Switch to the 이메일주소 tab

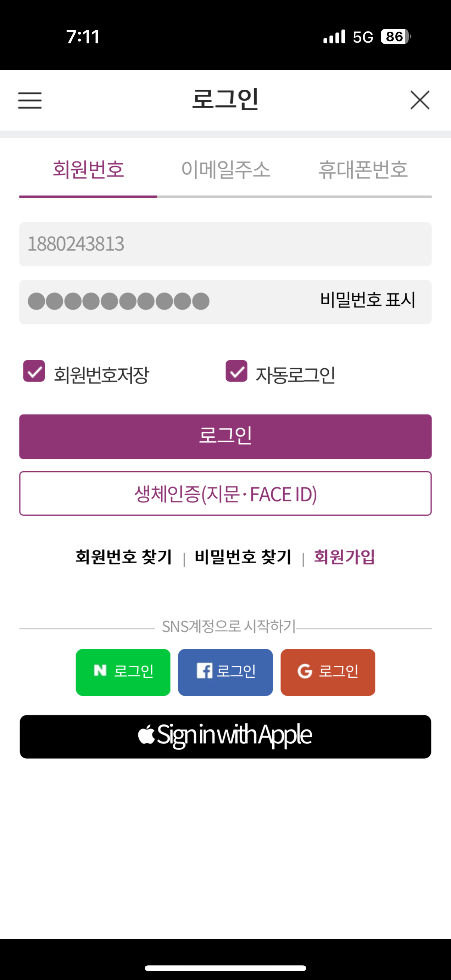tap(226, 170)
